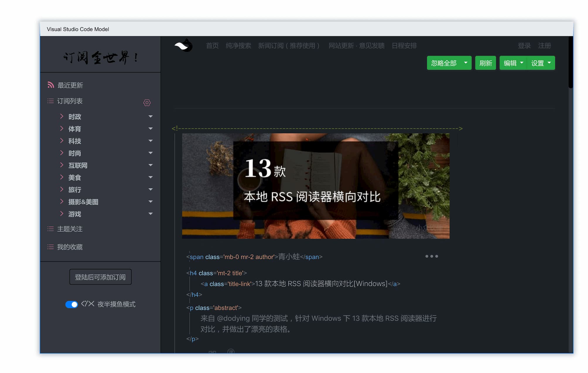Open dropdown arrow for 美食 row

[151, 177]
